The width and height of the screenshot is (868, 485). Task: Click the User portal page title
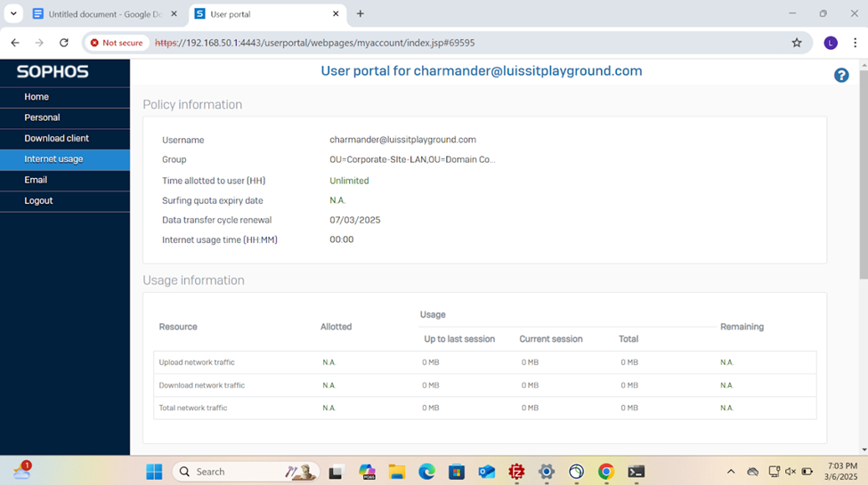[x=482, y=71]
